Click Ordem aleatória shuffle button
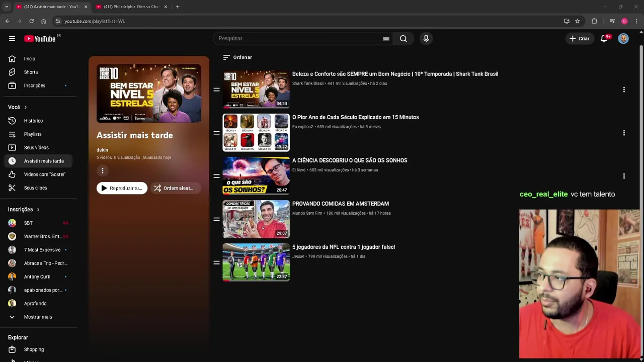This screenshot has height=362, width=644. 175,188
